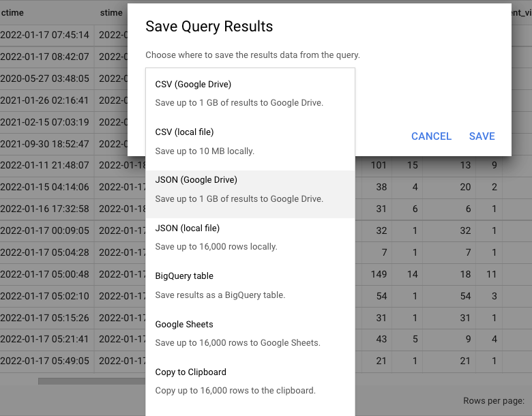Screen dimensions: 532x416
Task: Click the ctime column header
Action: pos(12,13)
